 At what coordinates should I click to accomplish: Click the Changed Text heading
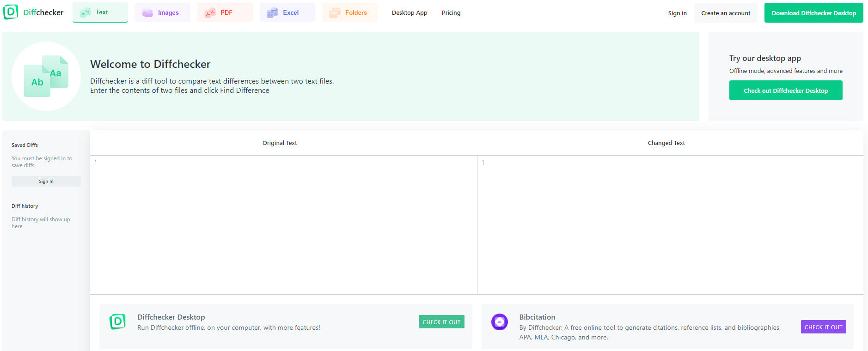[666, 143]
